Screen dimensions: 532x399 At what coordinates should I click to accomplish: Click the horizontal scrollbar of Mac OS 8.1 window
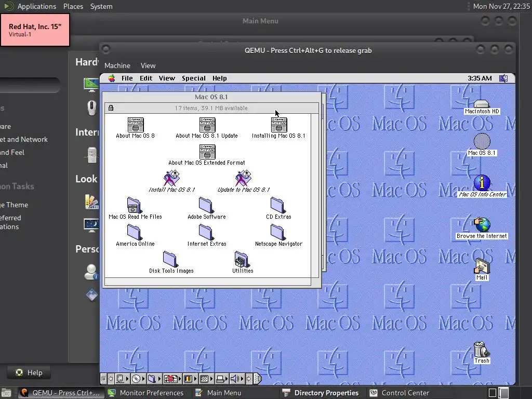[x=208, y=282]
